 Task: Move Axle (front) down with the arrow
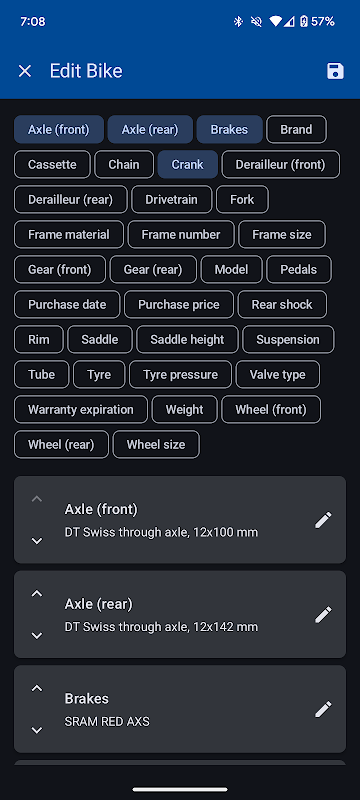pos(37,541)
